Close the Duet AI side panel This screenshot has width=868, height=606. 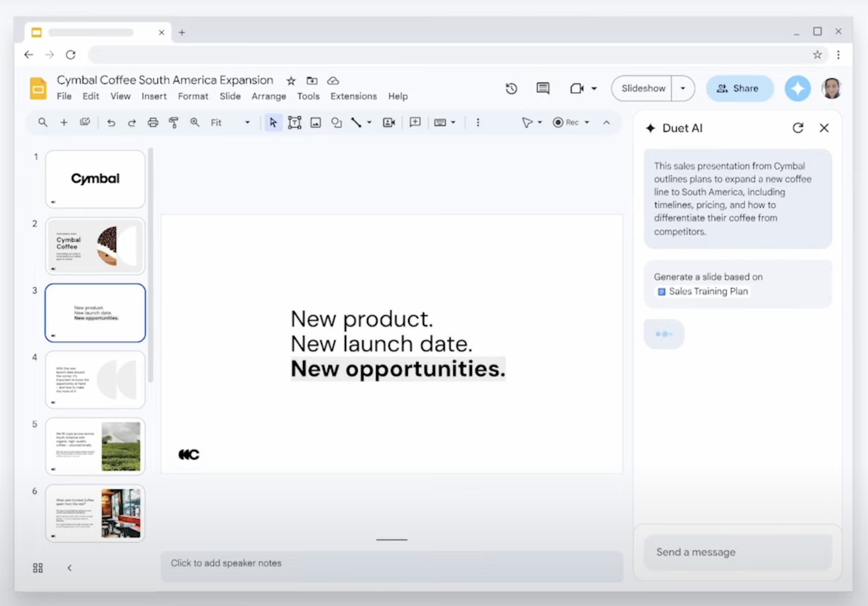824,128
